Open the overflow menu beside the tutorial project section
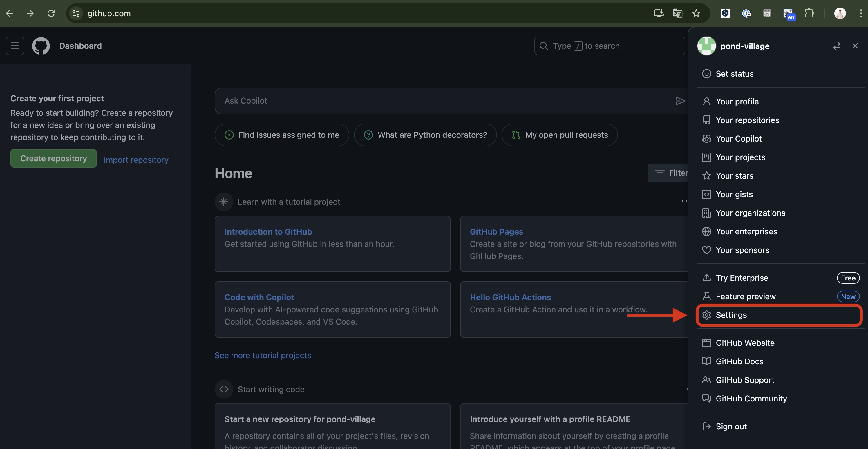The height and width of the screenshot is (449, 868). coord(684,201)
